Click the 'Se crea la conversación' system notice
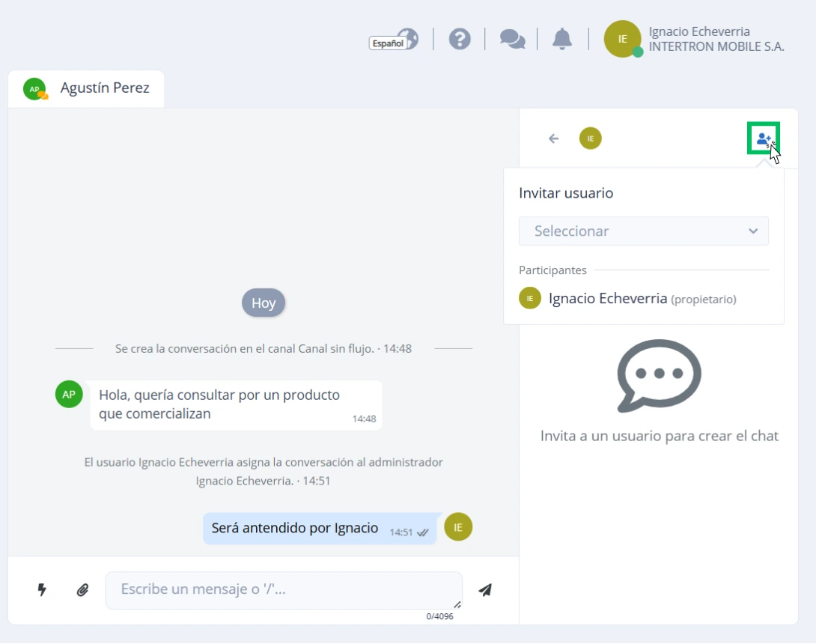816x644 pixels. [264, 349]
